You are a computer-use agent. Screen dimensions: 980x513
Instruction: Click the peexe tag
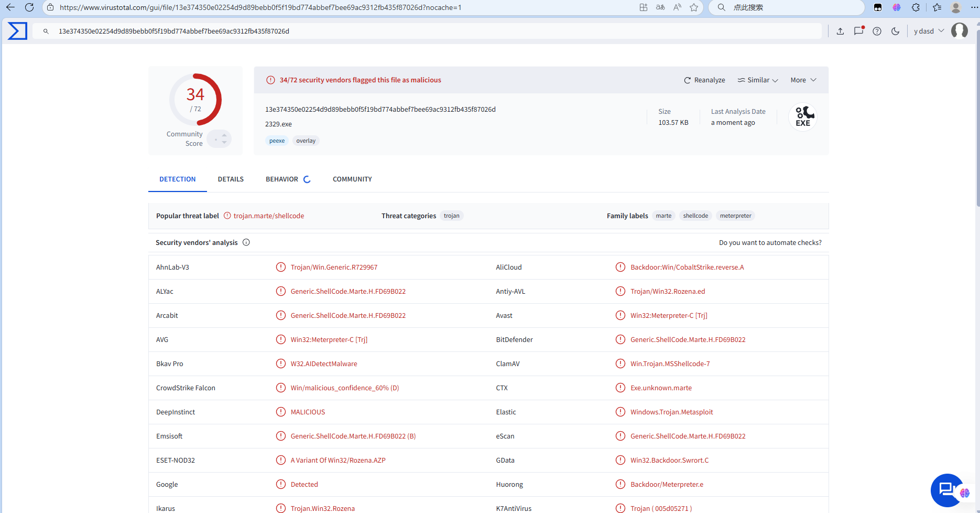[x=277, y=141]
